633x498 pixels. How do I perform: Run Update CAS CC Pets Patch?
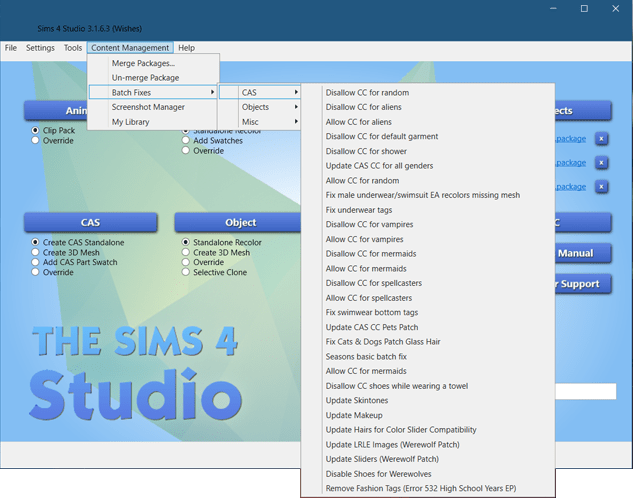click(428, 327)
